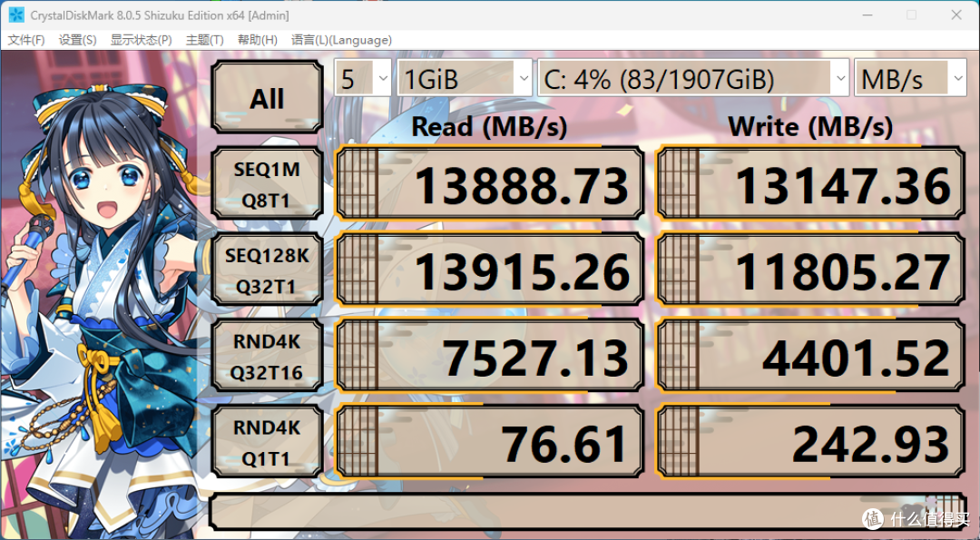Image resolution: width=980 pixels, height=540 pixels.
Task: Open the 帮助(H) menu
Action: tap(258, 40)
